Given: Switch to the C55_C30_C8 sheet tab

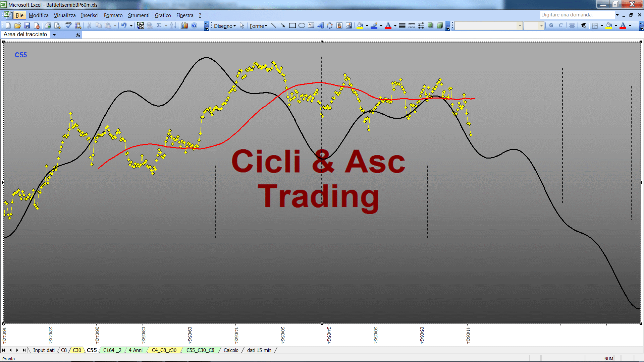Looking at the screenshot, I should click(x=200, y=350).
